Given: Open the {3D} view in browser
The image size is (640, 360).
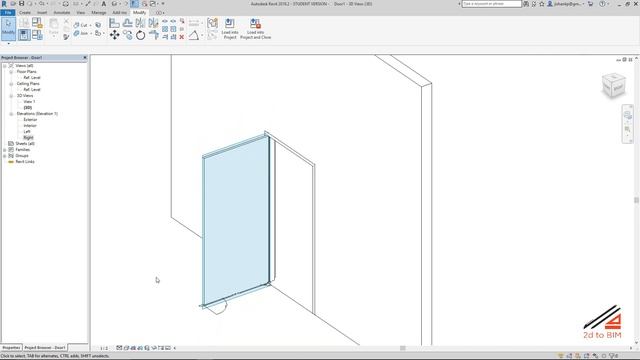Looking at the screenshot, I should click(28, 108).
